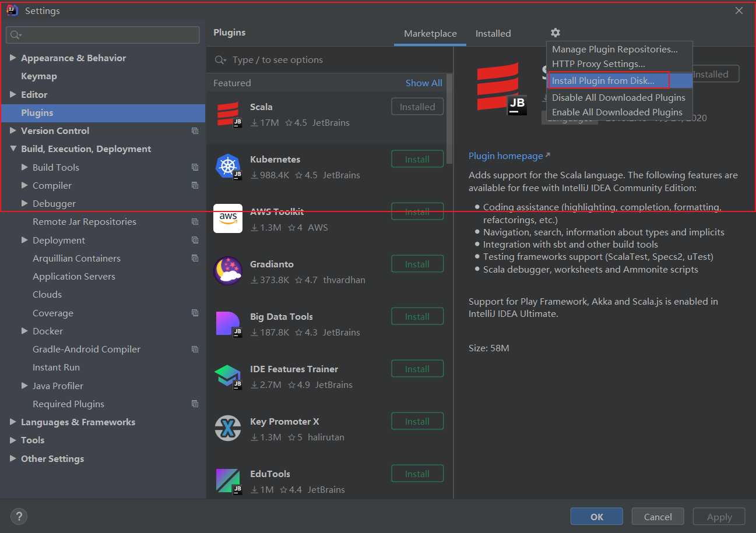This screenshot has width=756, height=533.
Task: Collapse Build, Execution, Deployment node
Action: pyautogui.click(x=13, y=149)
